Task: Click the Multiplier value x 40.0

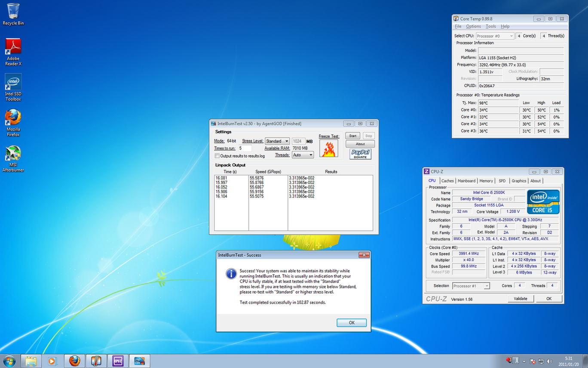Action: (x=469, y=260)
